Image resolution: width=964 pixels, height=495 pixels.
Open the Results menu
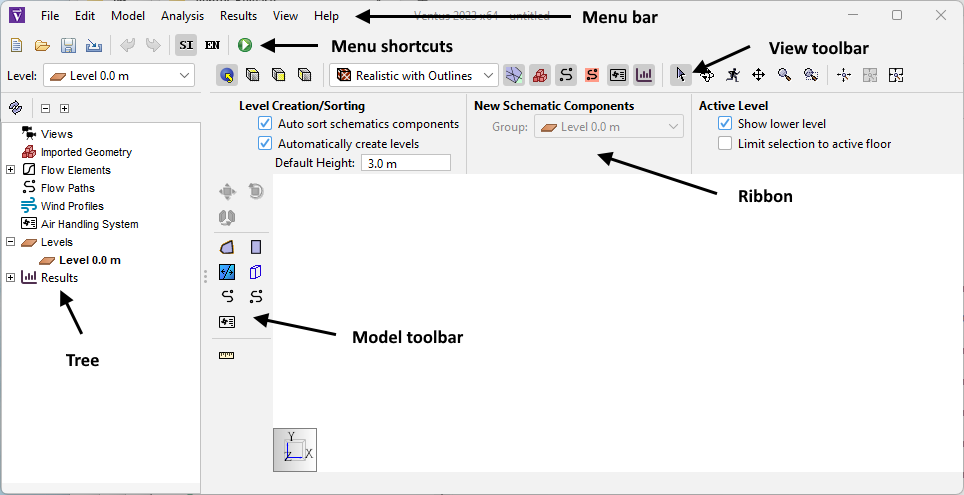pyautogui.click(x=238, y=16)
